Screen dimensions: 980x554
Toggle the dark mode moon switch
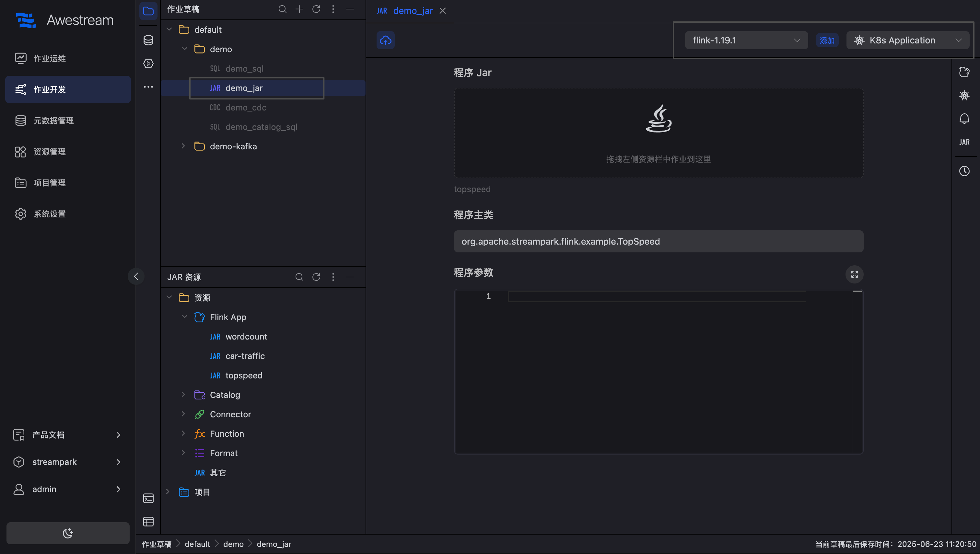[x=68, y=533]
